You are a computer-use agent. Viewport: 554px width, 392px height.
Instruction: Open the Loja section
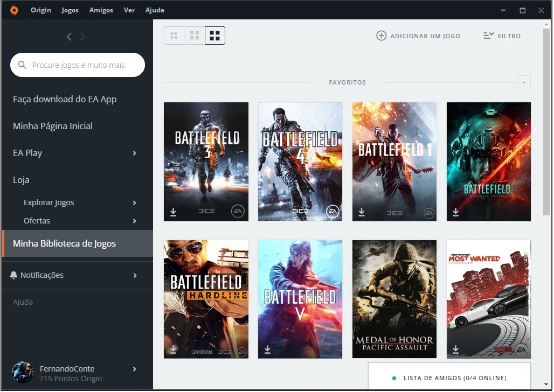pyautogui.click(x=21, y=180)
